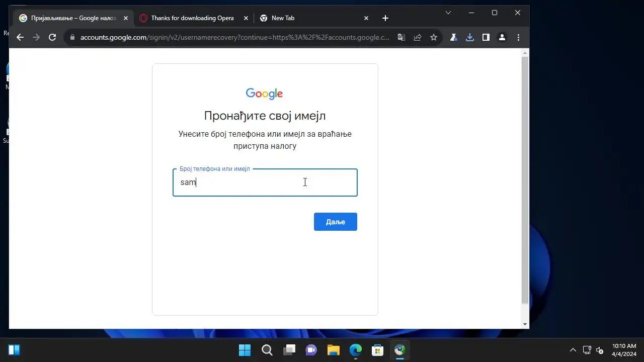Open Task View in the taskbar
This screenshot has height=362, width=644.
[289, 350]
